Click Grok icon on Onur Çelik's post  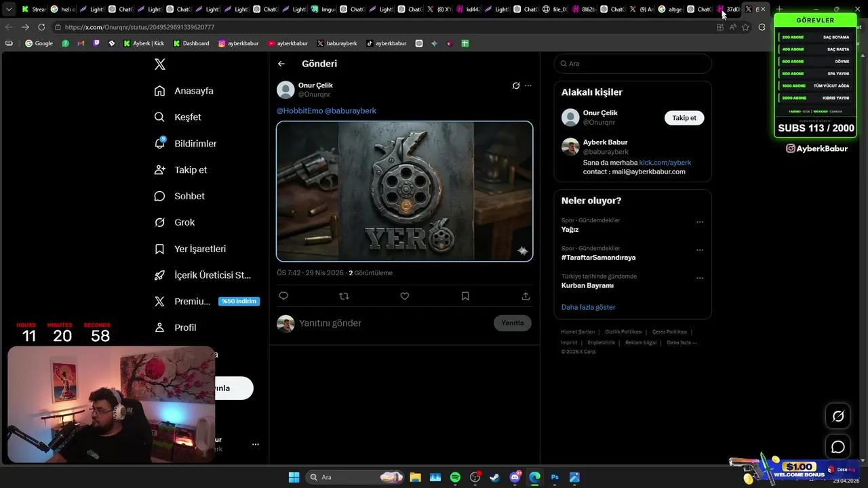(516, 85)
